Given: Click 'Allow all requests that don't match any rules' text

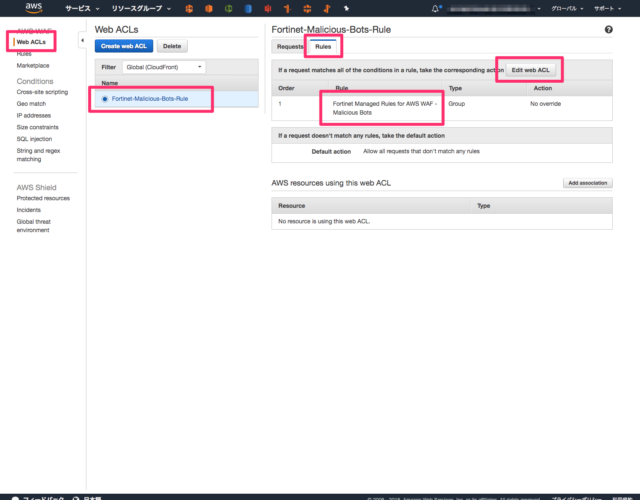Looking at the screenshot, I should [421, 151].
